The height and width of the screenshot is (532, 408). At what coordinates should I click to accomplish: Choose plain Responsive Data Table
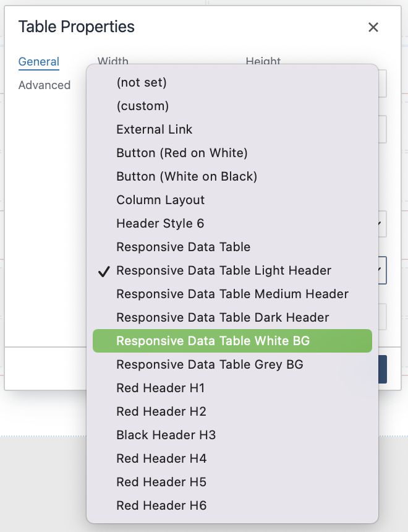pos(183,247)
